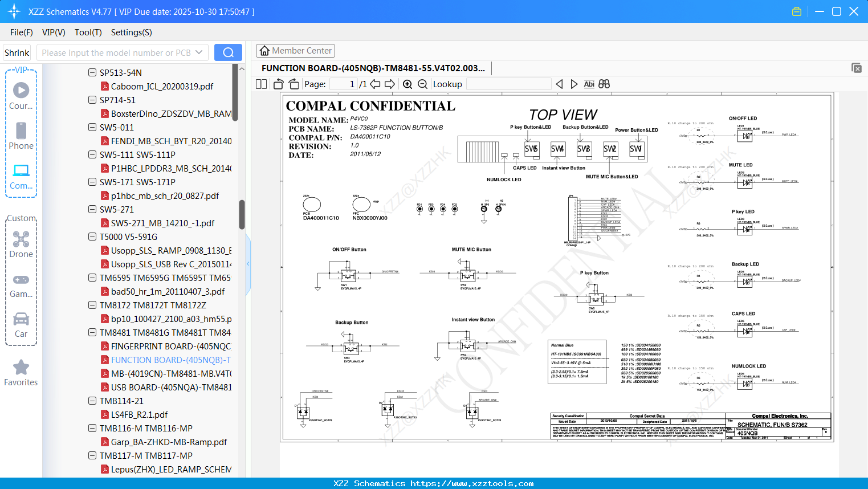Open the Member Center
The height and width of the screenshot is (489, 868).
(295, 51)
